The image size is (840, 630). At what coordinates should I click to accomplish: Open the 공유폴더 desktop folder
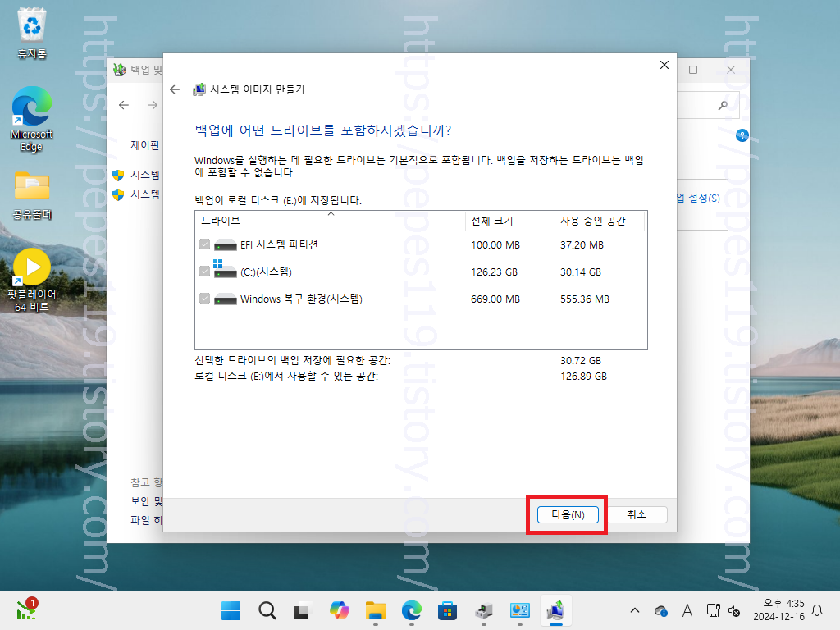click(x=32, y=195)
